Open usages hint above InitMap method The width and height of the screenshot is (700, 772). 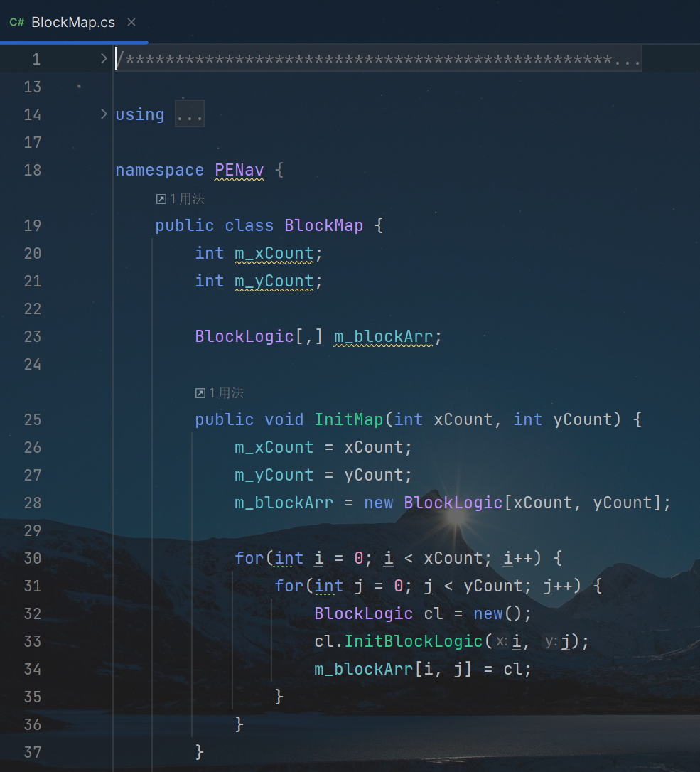220,393
